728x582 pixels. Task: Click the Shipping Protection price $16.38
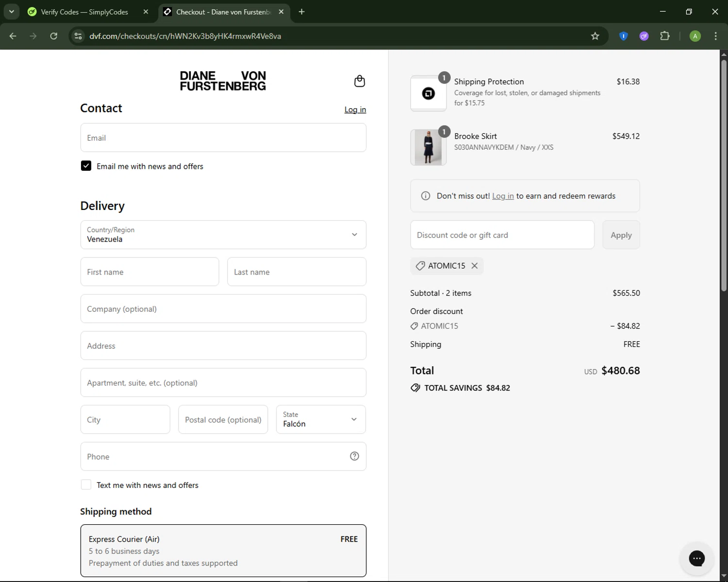click(628, 81)
